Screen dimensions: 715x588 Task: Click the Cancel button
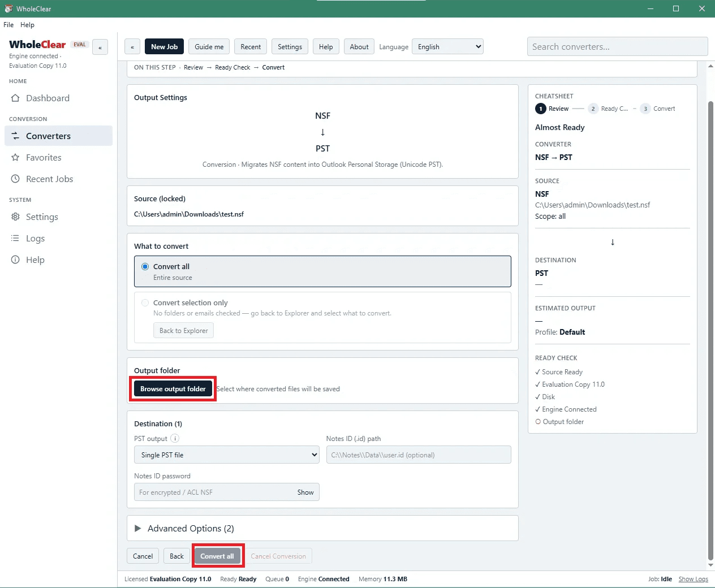[x=143, y=556]
